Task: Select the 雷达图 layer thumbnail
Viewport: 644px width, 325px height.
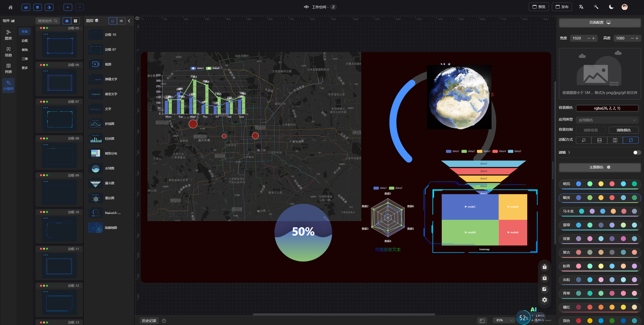Action: click(x=96, y=198)
